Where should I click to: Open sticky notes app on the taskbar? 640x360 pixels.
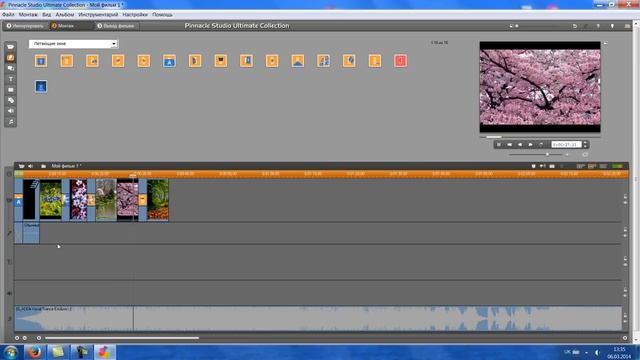click(x=58, y=352)
